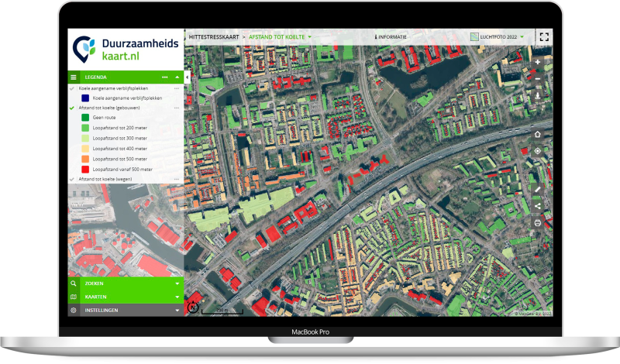Expand the Zoeken panel
620x364 pixels.
tap(126, 283)
